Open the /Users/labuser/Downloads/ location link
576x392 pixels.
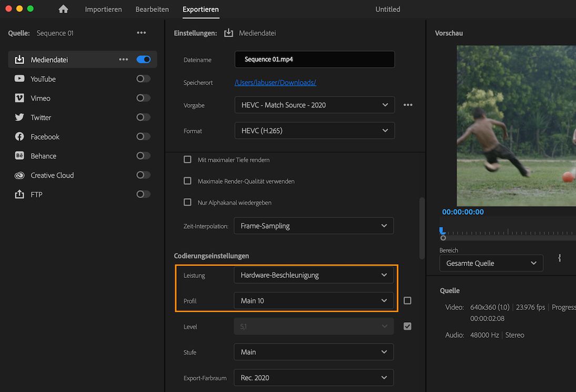[275, 82]
